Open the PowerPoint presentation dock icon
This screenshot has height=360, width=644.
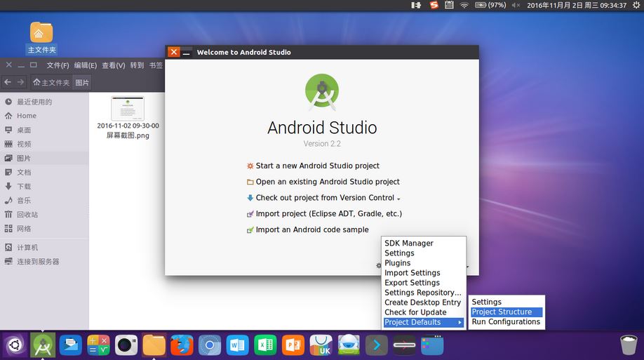point(293,345)
